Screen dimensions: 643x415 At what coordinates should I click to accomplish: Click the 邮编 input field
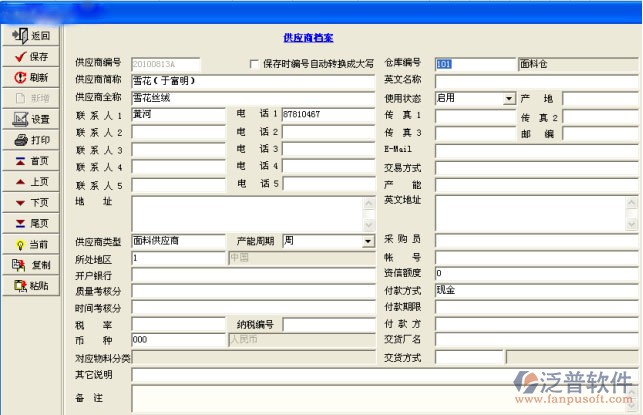[x=600, y=133]
